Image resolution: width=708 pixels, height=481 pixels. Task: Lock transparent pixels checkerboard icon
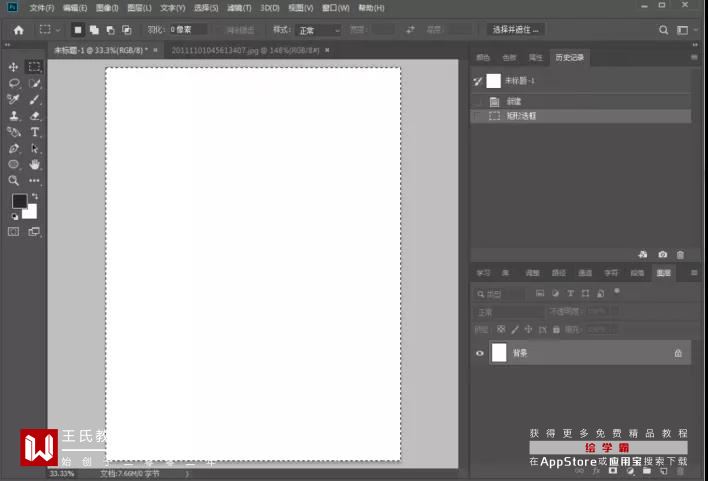pyautogui.click(x=501, y=330)
